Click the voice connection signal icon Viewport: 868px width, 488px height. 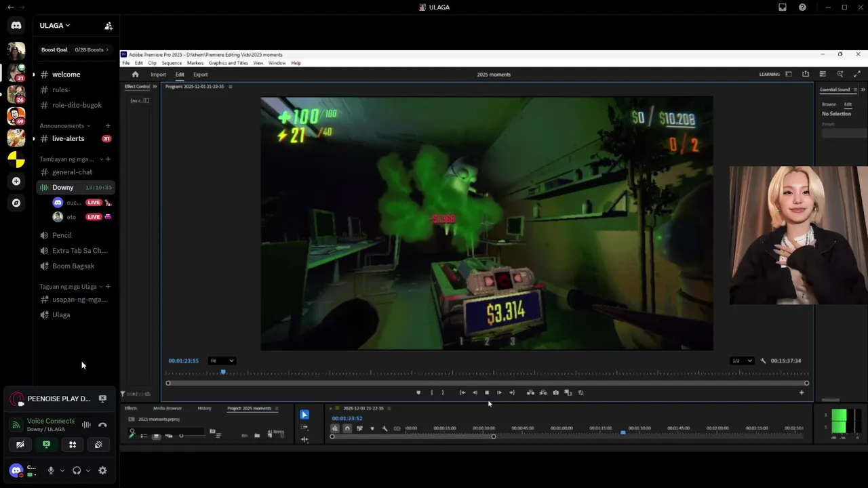(16, 425)
